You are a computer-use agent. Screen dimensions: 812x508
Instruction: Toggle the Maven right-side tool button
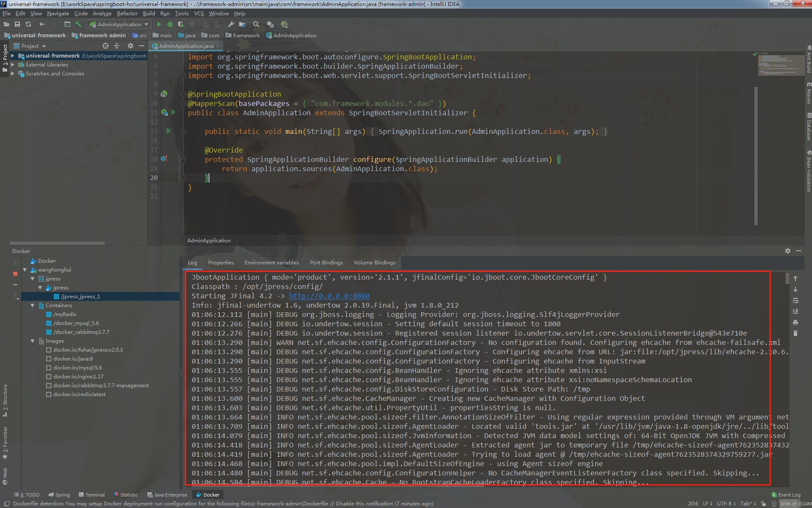coord(808,93)
